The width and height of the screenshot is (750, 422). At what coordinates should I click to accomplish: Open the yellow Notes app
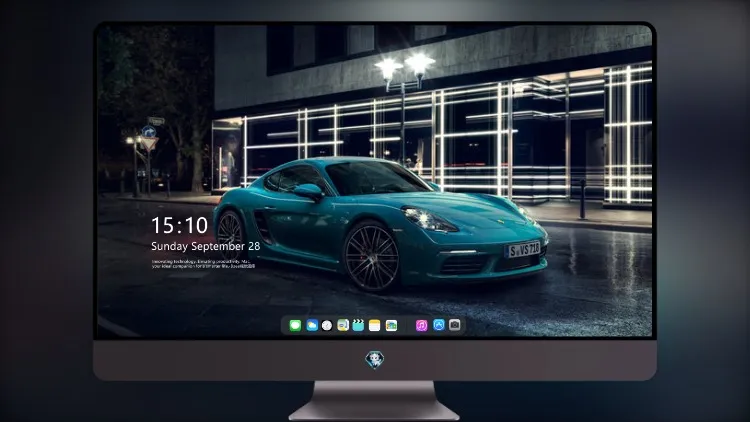[x=375, y=326]
